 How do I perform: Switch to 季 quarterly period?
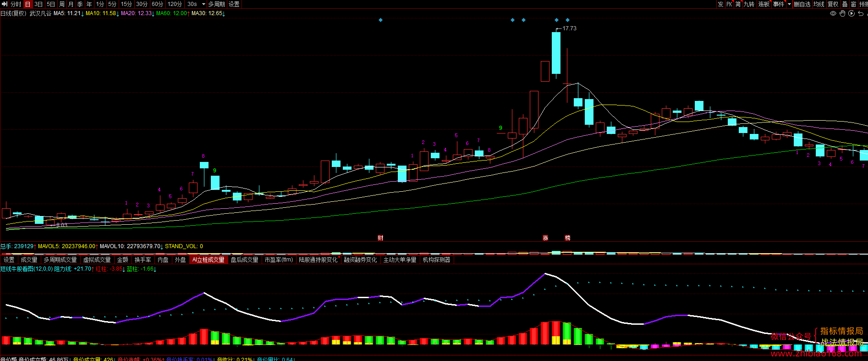pyautogui.click(x=80, y=4)
